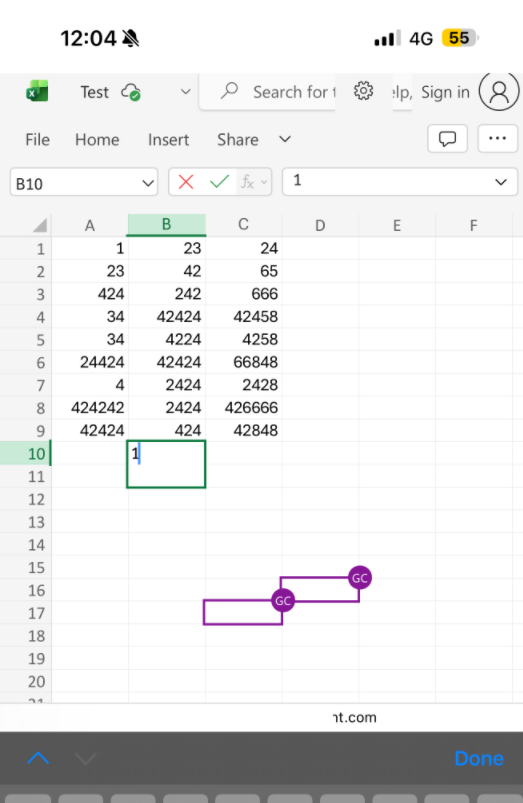This screenshot has width=523, height=803.
Task: Tap the keyboard previous field up arrow
Action: pos(38,758)
